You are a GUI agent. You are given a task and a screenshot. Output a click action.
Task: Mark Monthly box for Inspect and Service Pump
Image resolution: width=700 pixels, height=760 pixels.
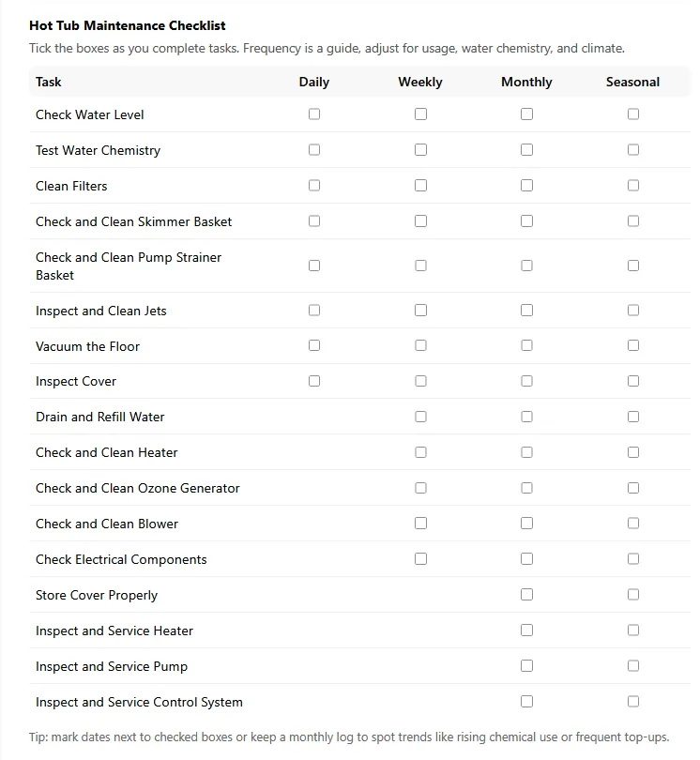[x=526, y=666]
